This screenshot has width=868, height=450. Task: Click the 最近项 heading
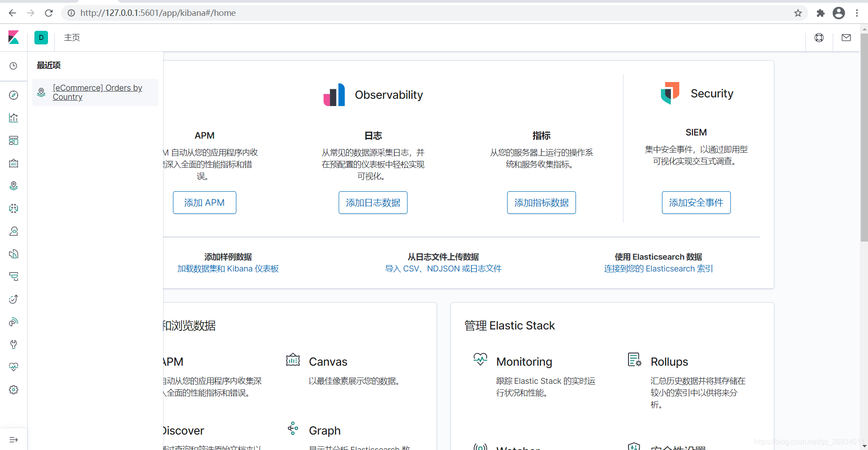pos(48,65)
